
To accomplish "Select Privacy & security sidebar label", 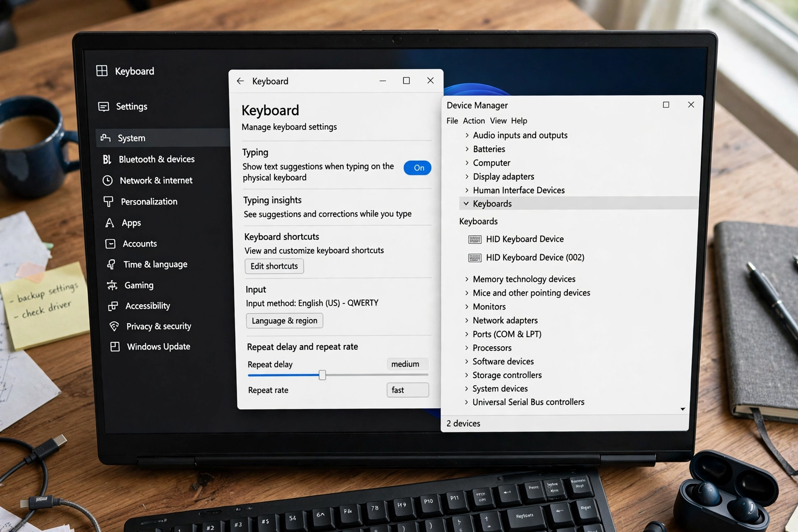I will 159,326.
